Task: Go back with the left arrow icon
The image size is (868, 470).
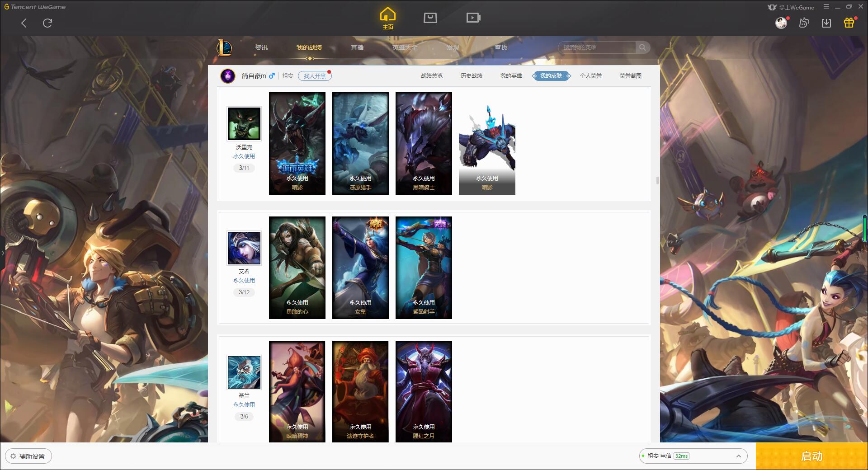Action: click(x=24, y=23)
